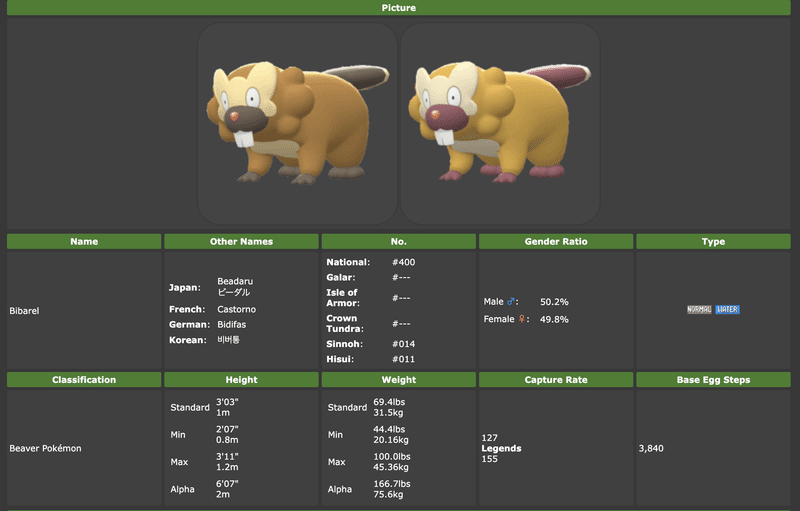Click Sinnoh number #014
This screenshot has height=511, width=800.
[x=404, y=344]
